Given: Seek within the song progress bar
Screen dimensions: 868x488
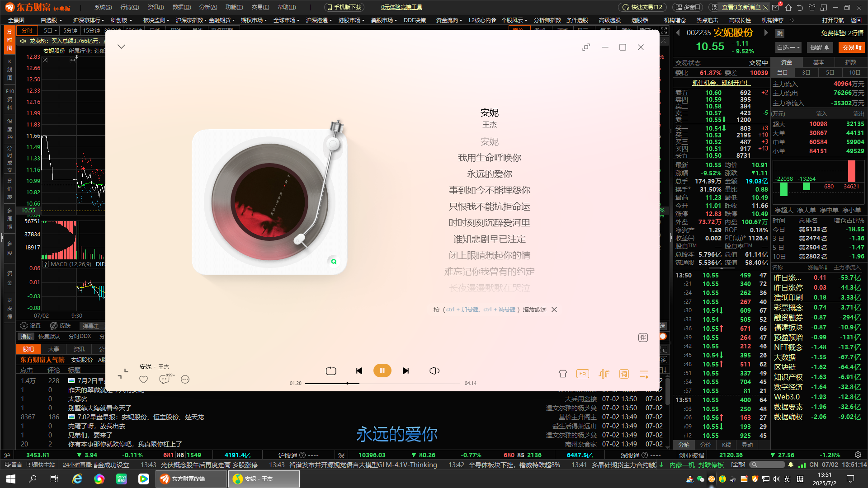Looking at the screenshot, I should (x=382, y=383).
